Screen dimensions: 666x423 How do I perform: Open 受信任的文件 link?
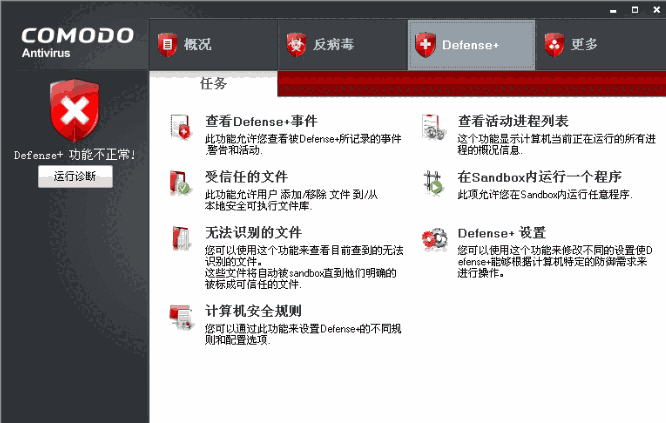246,177
